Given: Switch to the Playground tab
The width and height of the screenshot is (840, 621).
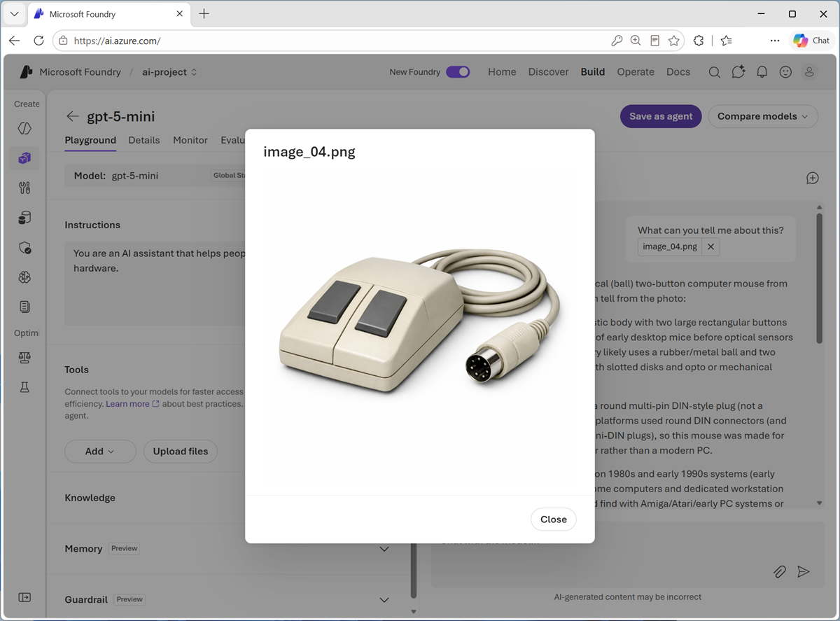Looking at the screenshot, I should click(90, 140).
